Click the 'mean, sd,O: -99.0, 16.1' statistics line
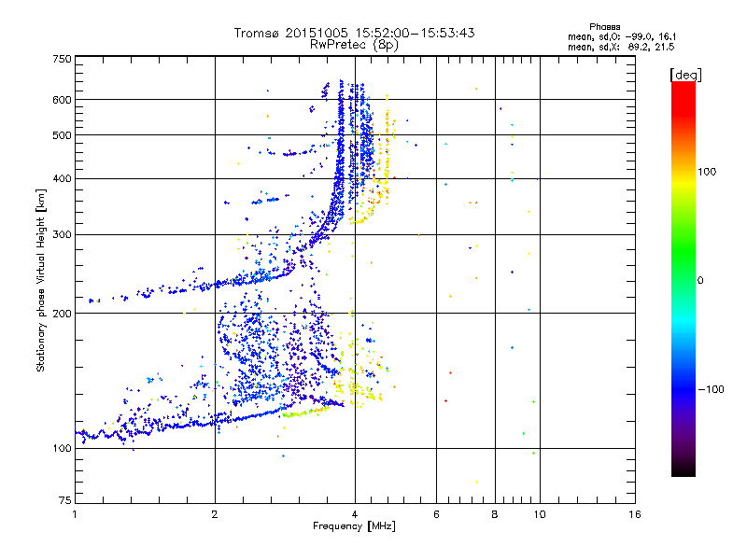Screen dimensions: 747x560 (x=622, y=36)
